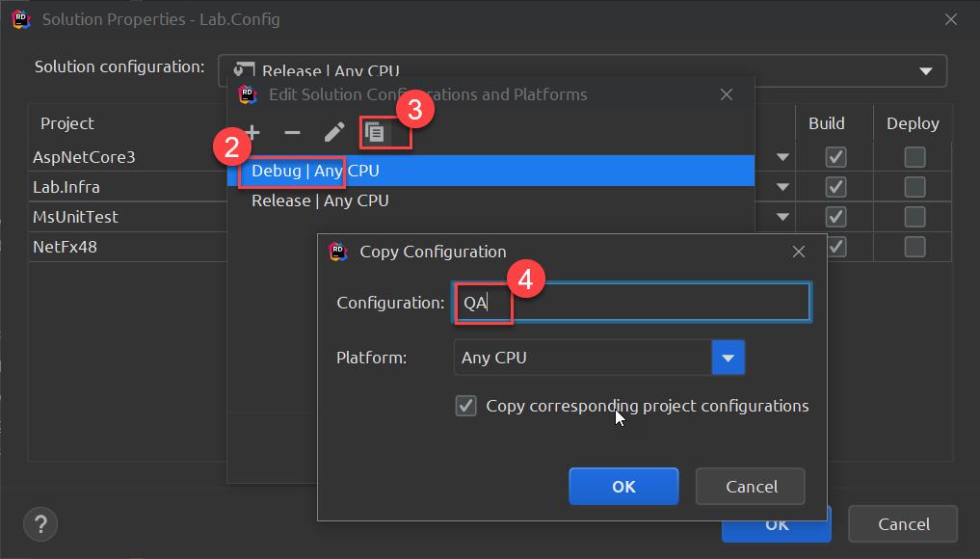980x559 pixels.
Task: Close the Copy Configuration dialog
Action: click(798, 252)
